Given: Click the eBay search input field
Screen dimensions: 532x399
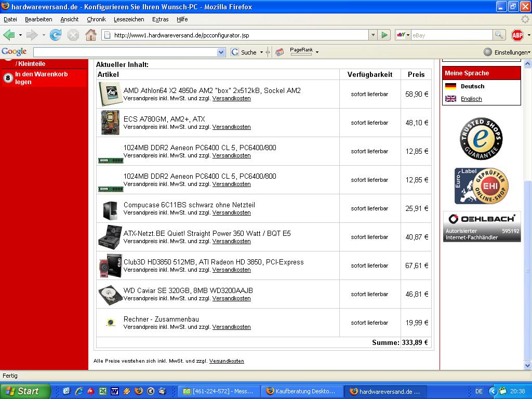Looking at the screenshot, I should click(x=451, y=35).
